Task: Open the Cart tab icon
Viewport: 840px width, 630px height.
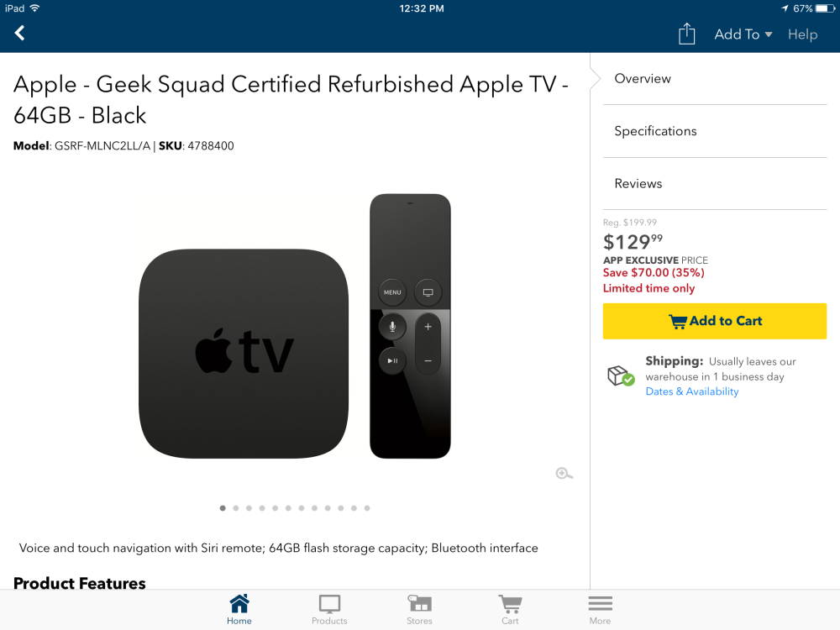Action: (510, 608)
